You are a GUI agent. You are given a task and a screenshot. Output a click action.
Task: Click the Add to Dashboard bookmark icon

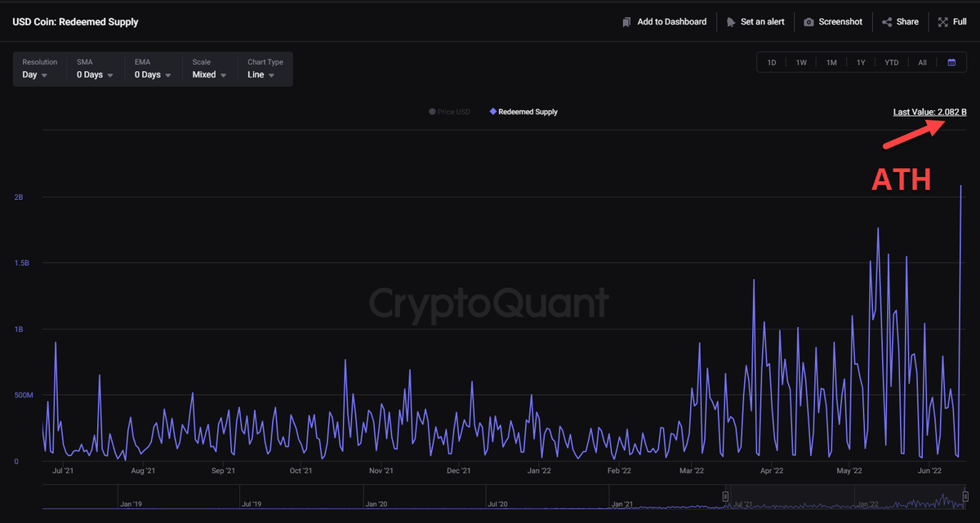(626, 21)
